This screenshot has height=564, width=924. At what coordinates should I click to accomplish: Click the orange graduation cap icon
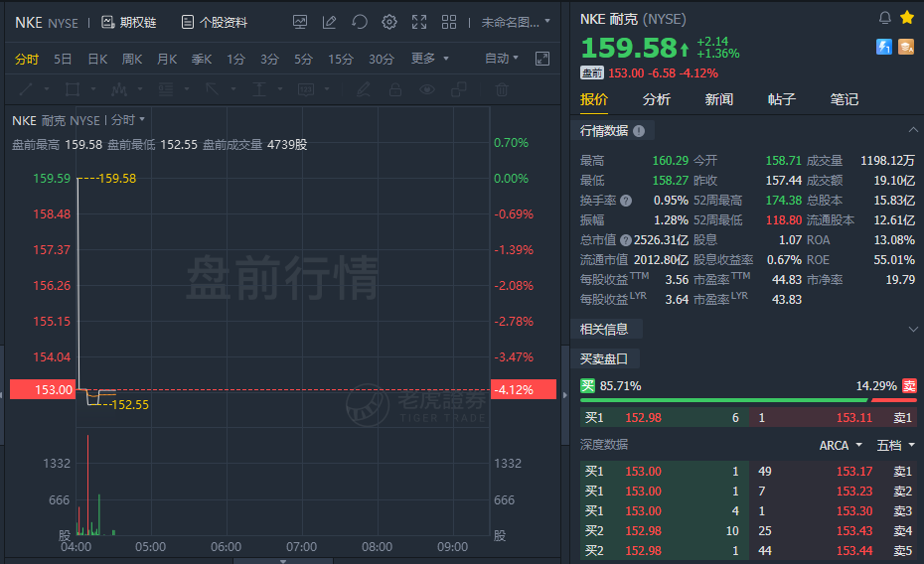click(x=906, y=47)
